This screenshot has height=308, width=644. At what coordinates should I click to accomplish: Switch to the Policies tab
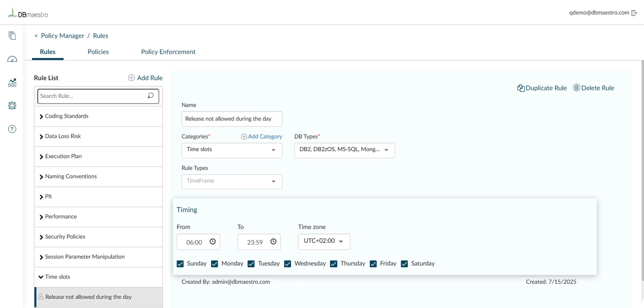coord(98,52)
